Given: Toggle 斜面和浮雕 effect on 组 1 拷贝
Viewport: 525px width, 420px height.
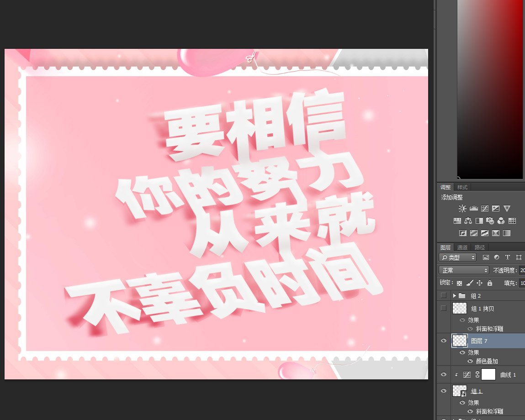Looking at the screenshot, I should pos(470,329).
